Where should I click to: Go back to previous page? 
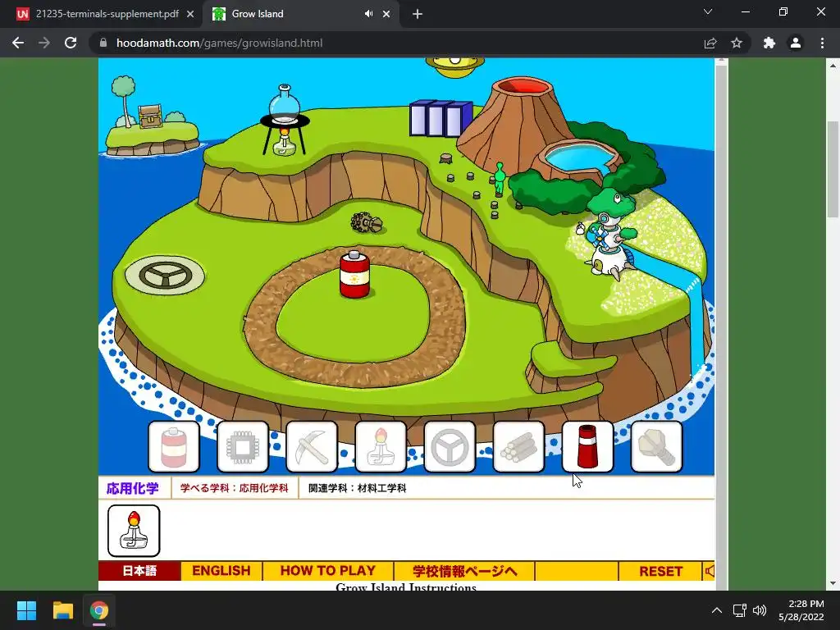point(18,43)
